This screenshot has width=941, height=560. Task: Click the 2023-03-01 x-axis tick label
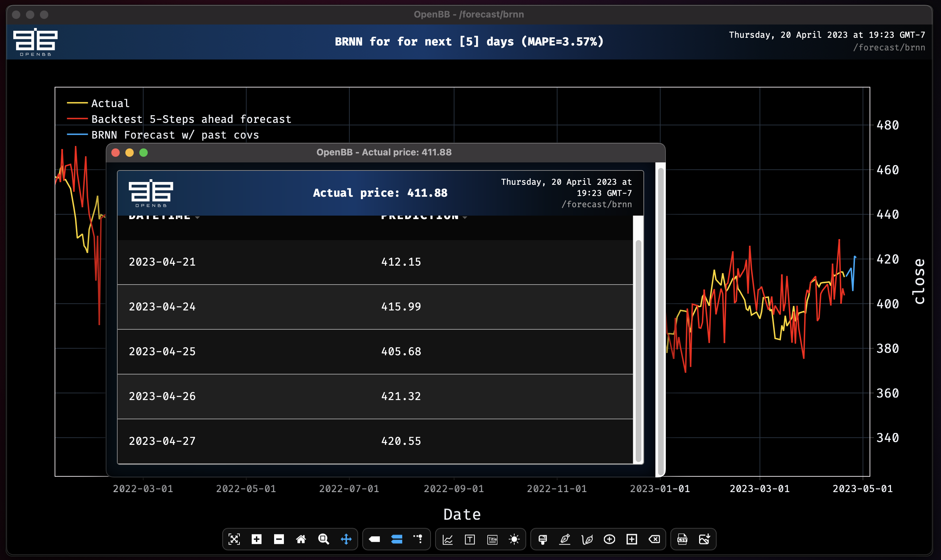pos(759,489)
